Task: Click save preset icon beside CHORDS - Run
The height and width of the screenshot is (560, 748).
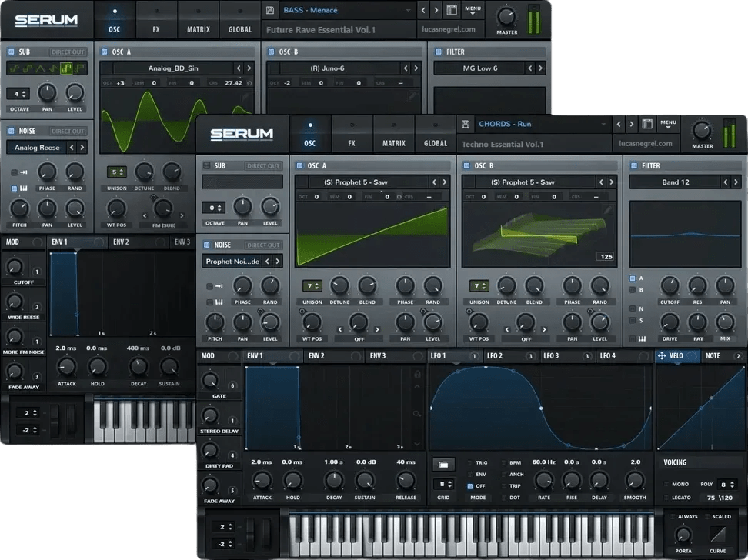Action: pos(466,124)
